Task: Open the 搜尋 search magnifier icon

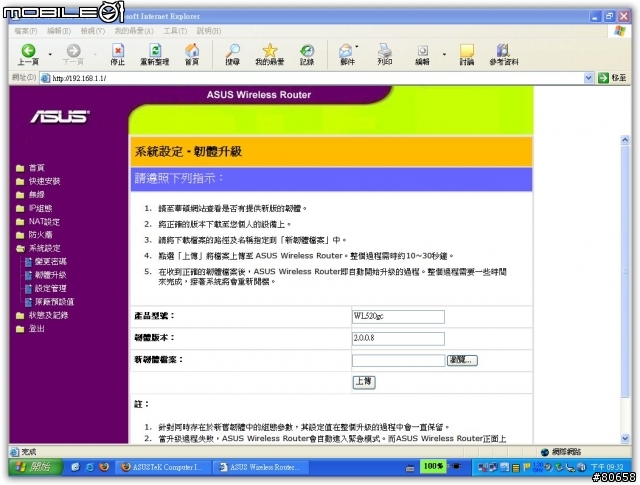Action: point(233,54)
